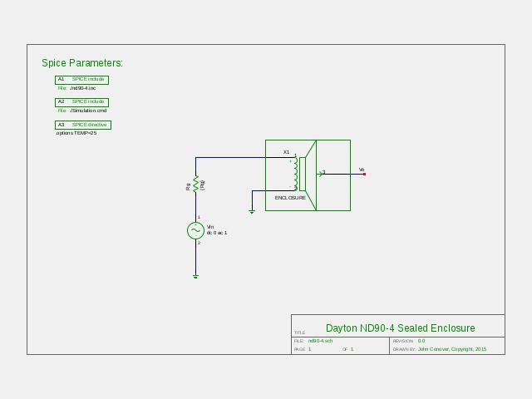Click the 'Rg' reference label beside the resistor
This screenshot has width=532, height=399.
tap(189, 186)
